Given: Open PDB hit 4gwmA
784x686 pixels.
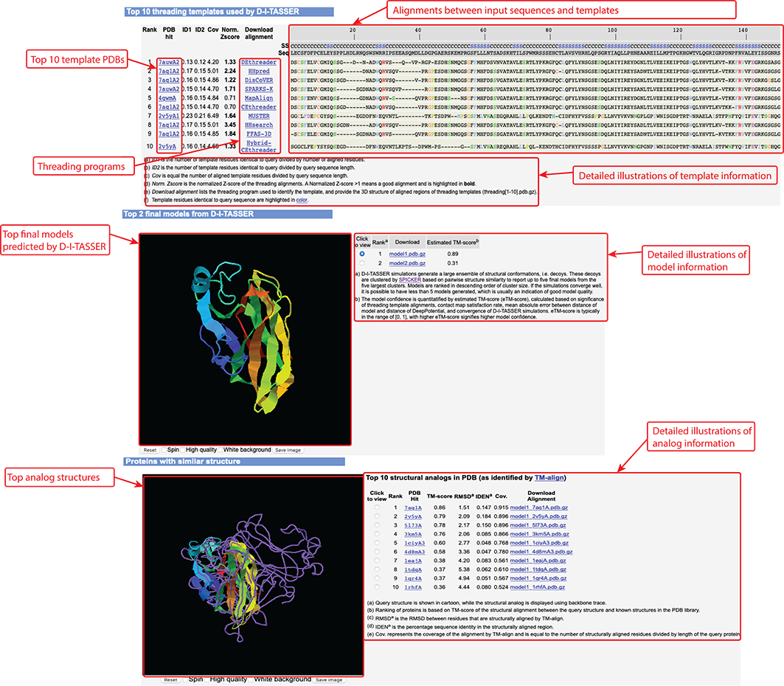Looking at the screenshot, I should (x=168, y=98).
